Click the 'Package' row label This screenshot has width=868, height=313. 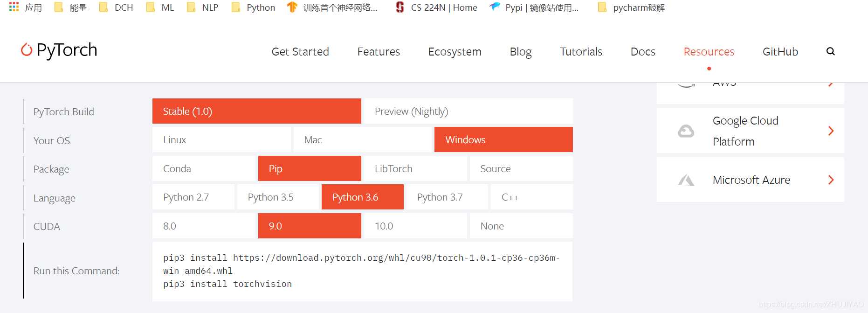51,169
